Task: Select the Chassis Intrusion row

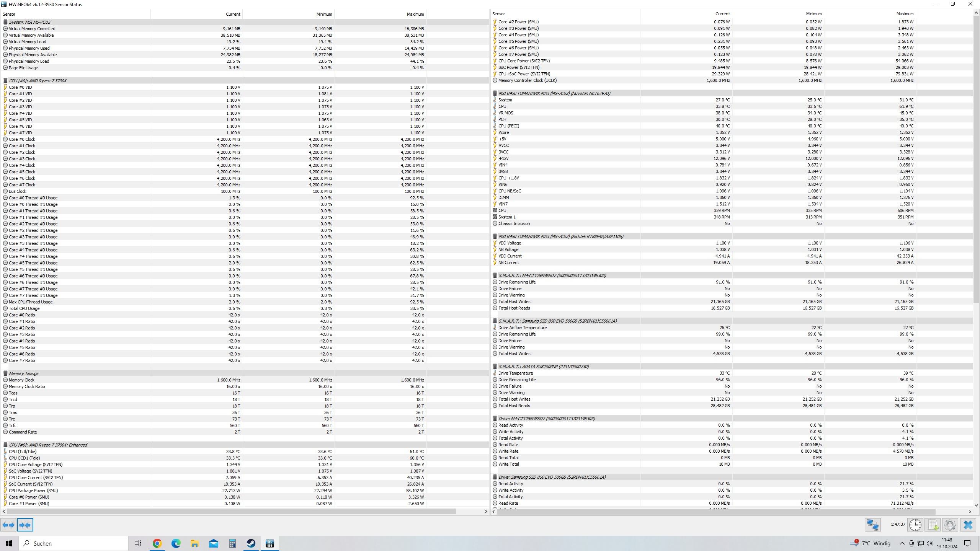Action: (732, 223)
